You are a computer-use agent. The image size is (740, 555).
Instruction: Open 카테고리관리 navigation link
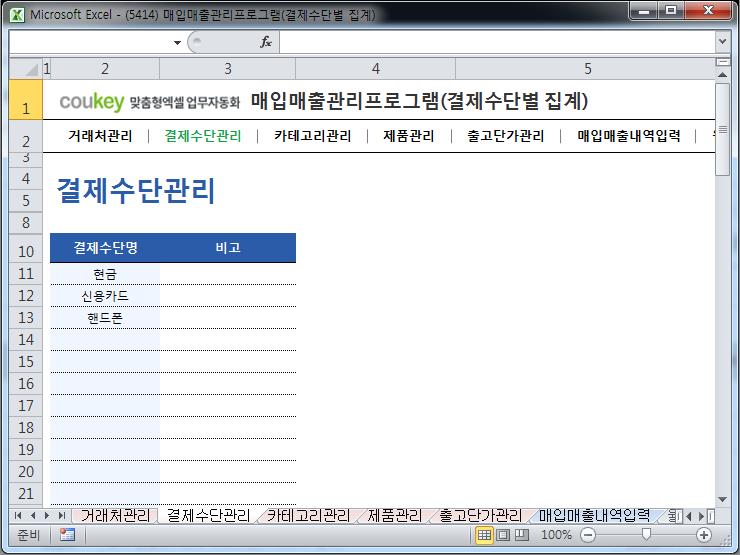click(312, 136)
